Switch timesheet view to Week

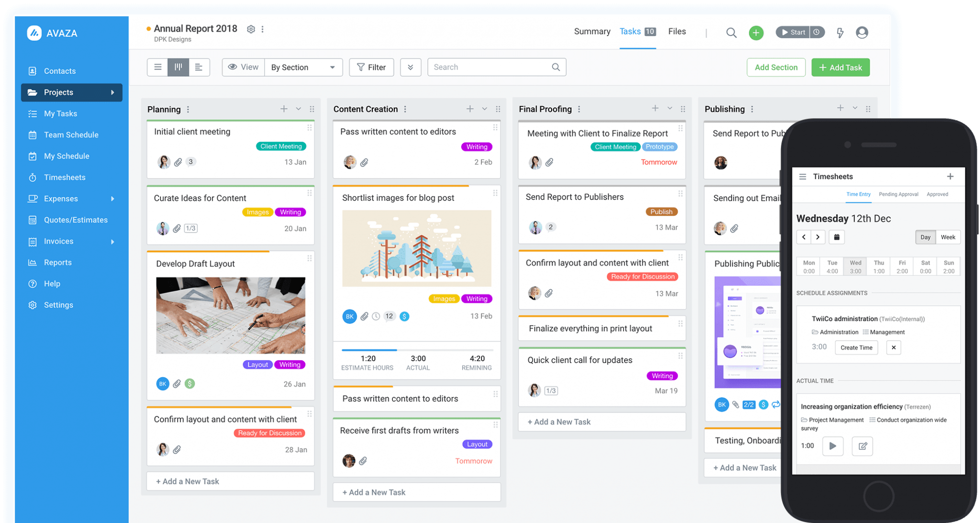point(948,237)
